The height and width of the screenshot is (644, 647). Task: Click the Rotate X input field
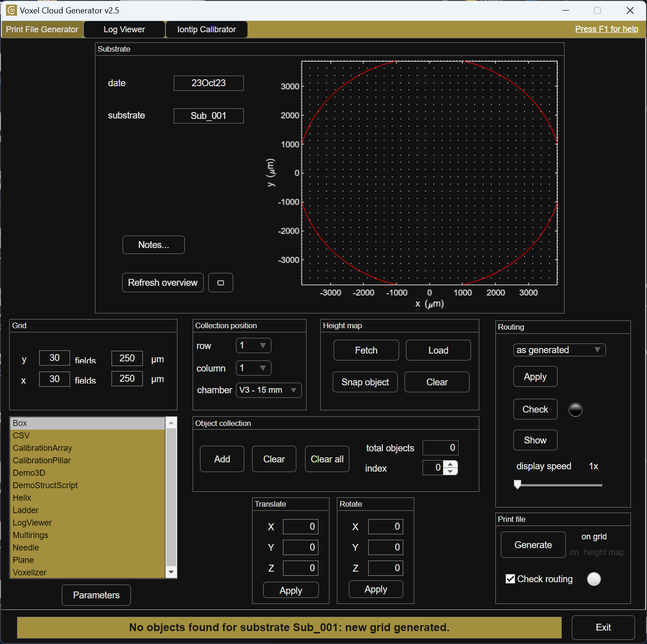point(385,526)
